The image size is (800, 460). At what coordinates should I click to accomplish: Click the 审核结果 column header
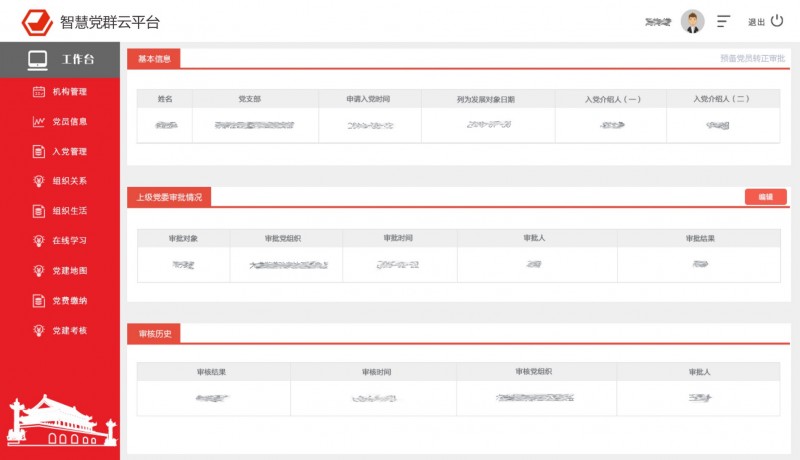tap(211, 372)
